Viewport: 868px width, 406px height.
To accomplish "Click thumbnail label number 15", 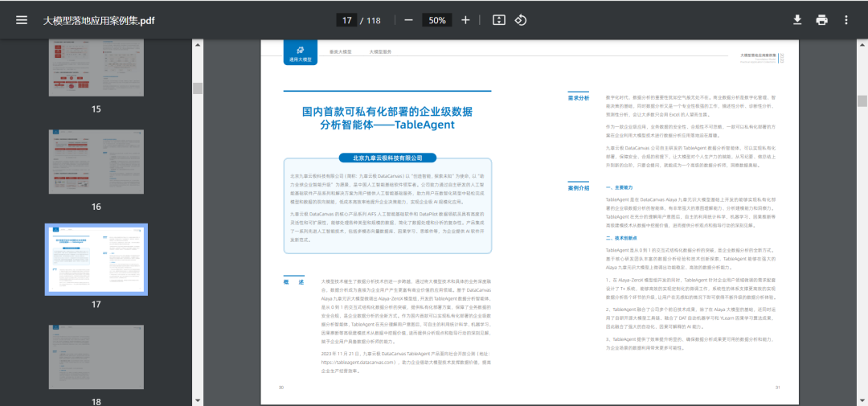I will coord(96,109).
